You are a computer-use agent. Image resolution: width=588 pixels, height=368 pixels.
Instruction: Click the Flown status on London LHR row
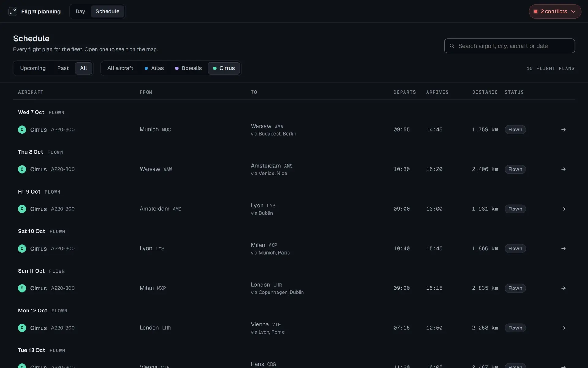click(515, 328)
